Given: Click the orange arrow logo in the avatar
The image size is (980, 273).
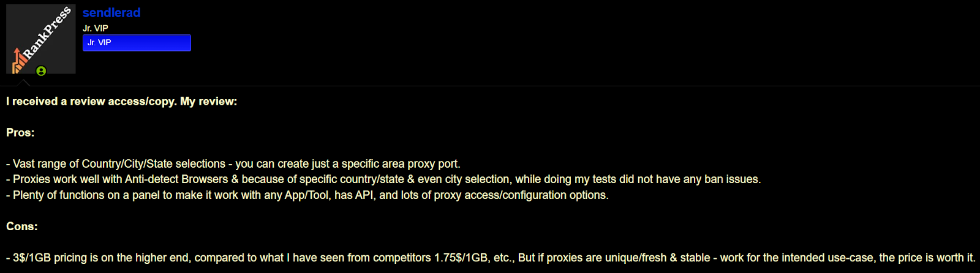Looking at the screenshot, I should (18, 61).
